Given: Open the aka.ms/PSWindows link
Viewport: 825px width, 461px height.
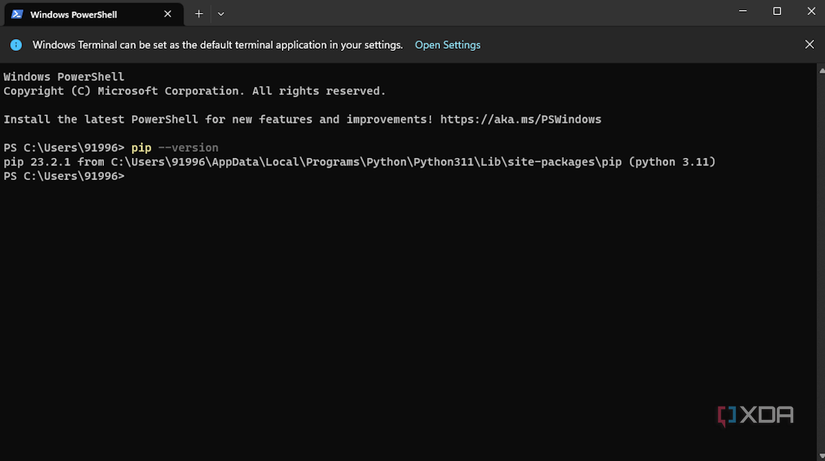Looking at the screenshot, I should [519, 119].
